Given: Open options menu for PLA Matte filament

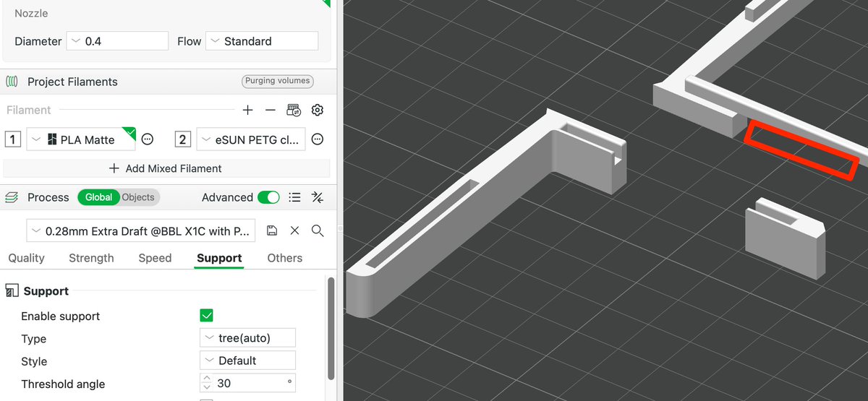Looking at the screenshot, I should (148, 139).
